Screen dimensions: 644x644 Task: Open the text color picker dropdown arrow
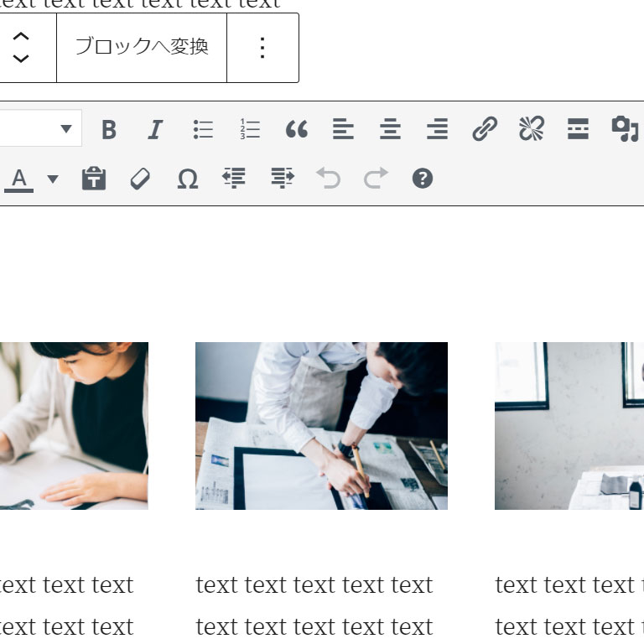53,179
